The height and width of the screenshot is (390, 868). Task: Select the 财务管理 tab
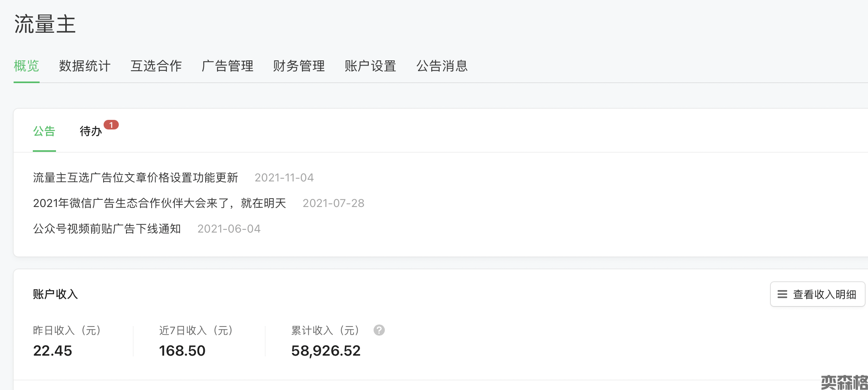click(299, 66)
